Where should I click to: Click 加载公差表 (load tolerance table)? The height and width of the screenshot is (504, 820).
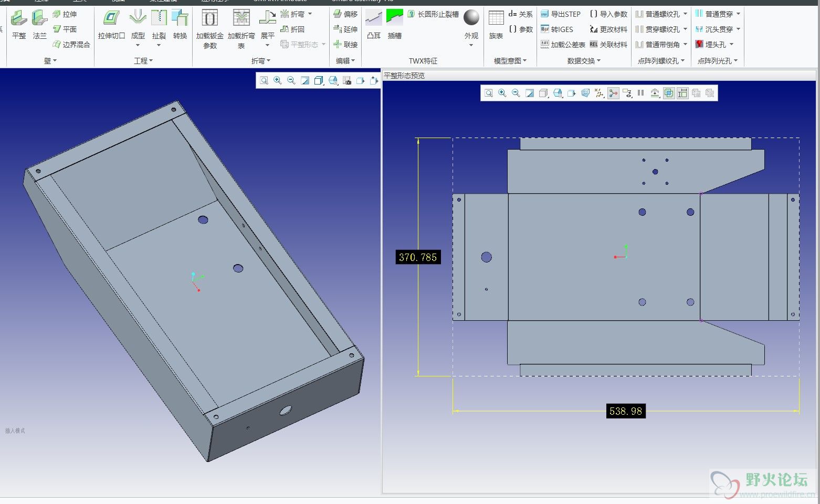click(563, 45)
